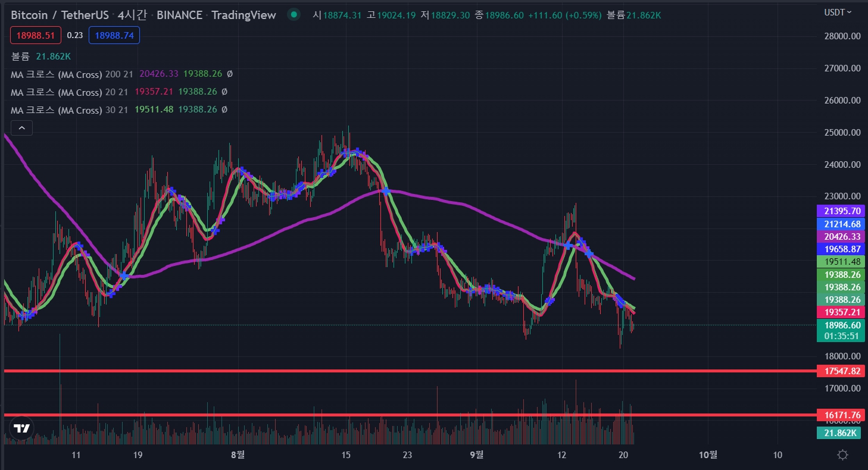Click the open price value 18874.31
The image size is (868, 470).
pos(342,15)
